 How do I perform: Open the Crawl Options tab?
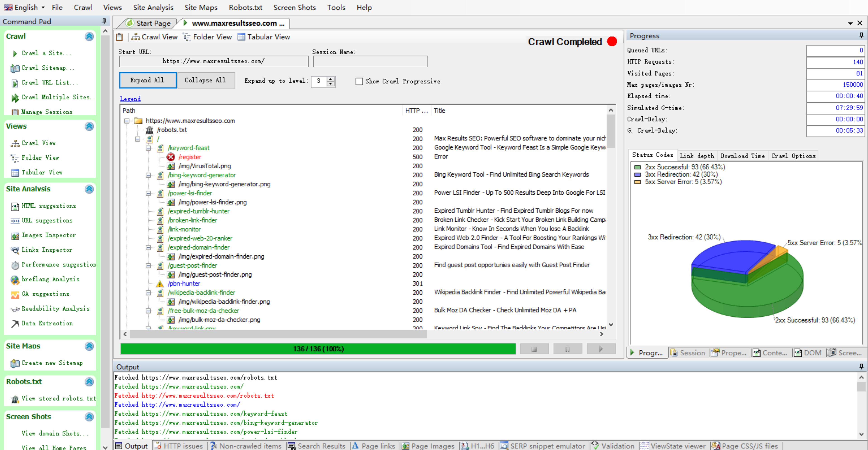click(x=793, y=155)
